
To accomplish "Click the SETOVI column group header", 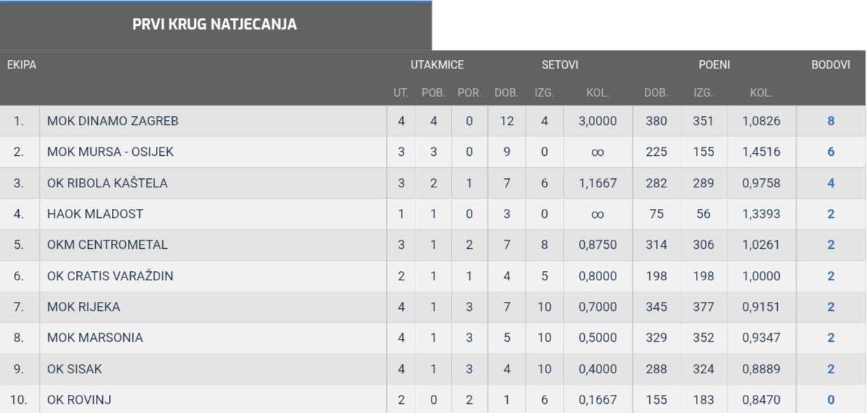I will pos(561,65).
